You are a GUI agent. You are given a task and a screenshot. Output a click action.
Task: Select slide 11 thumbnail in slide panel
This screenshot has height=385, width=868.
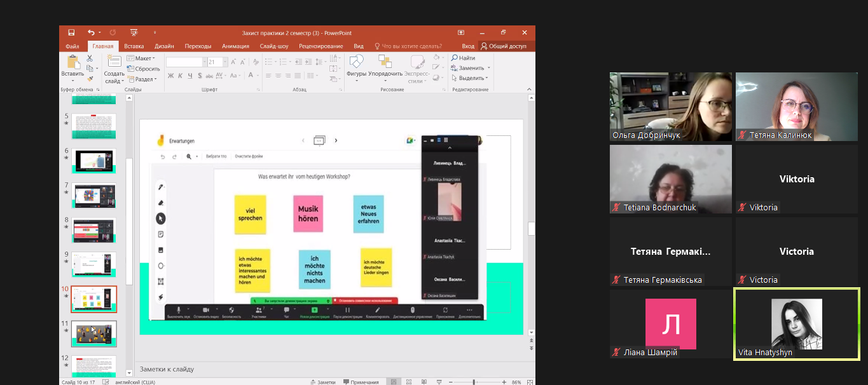[93, 334]
